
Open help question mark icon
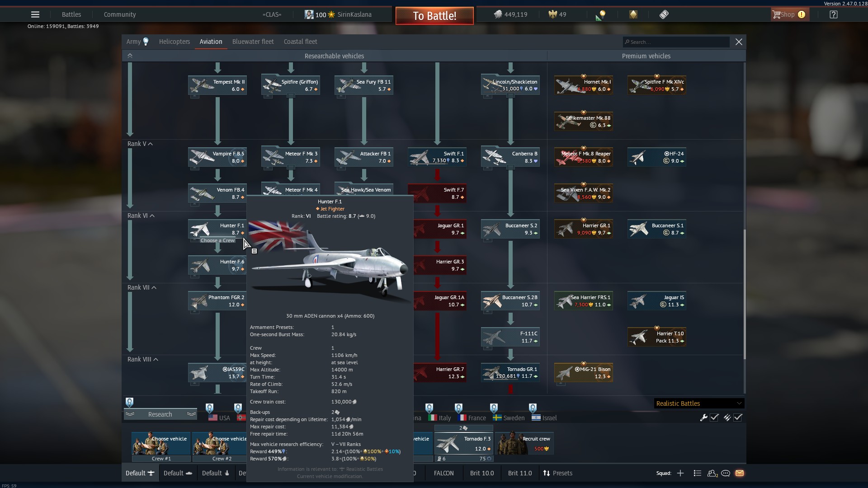click(834, 14)
